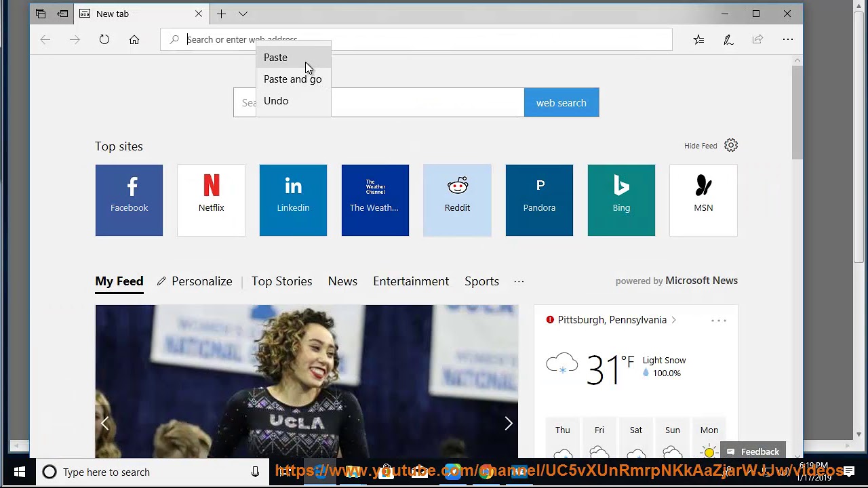Open the Linkedin top site tile

[x=293, y=200]
